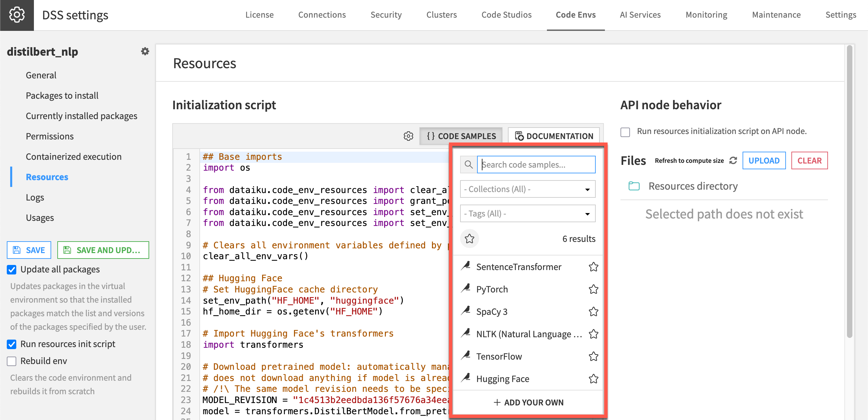
Task: Star the TensorFlow sample
Action: [593, 357]
